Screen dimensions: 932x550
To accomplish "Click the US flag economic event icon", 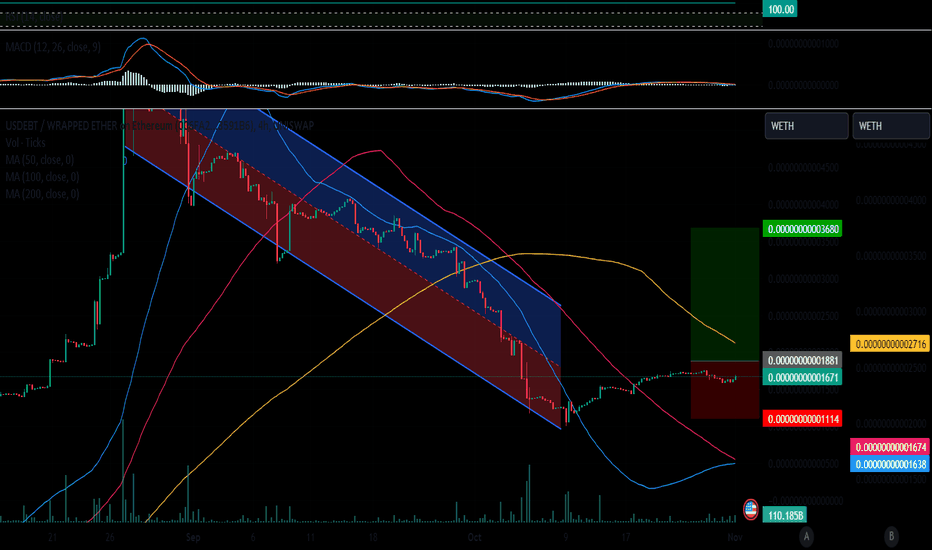I will [751, 508].
